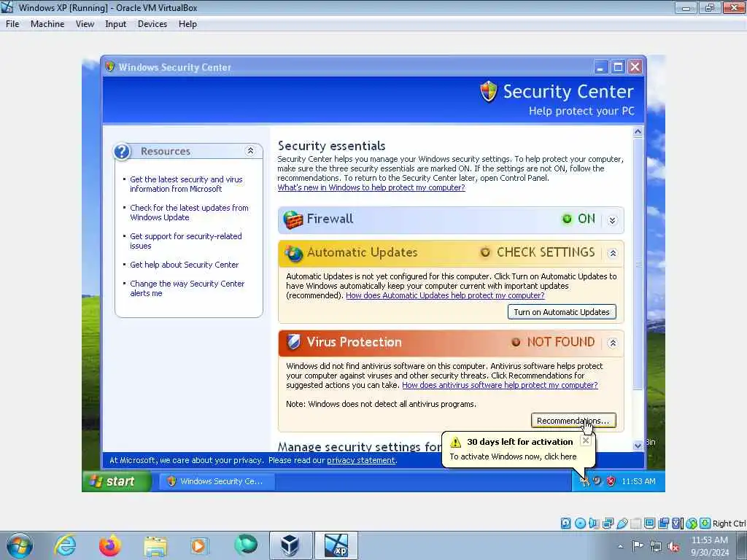The image size is (747, 560).
Task: Open the VirtualBox File menu
Action: [x=12, y=24]
